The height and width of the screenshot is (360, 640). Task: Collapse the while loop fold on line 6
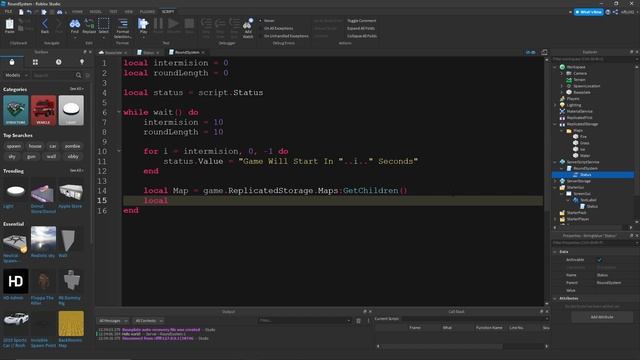(119, 112)
